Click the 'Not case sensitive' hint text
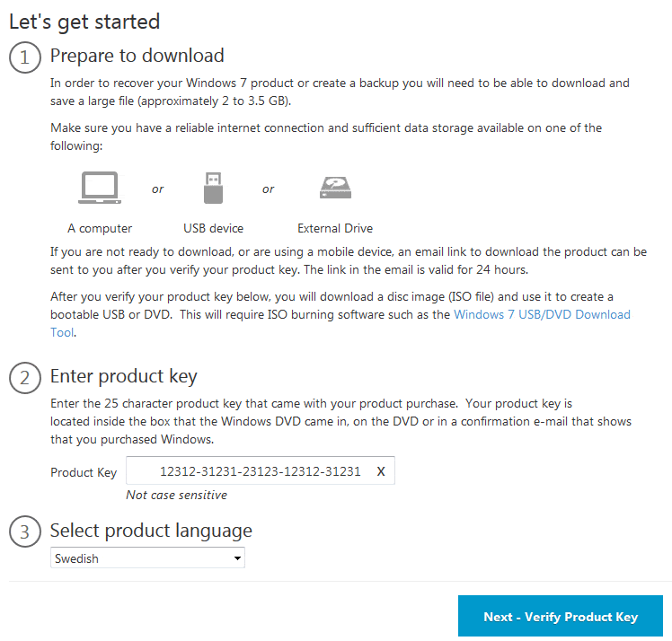Image resolution: width=672 pixels, height=641 pixels. 177,495
